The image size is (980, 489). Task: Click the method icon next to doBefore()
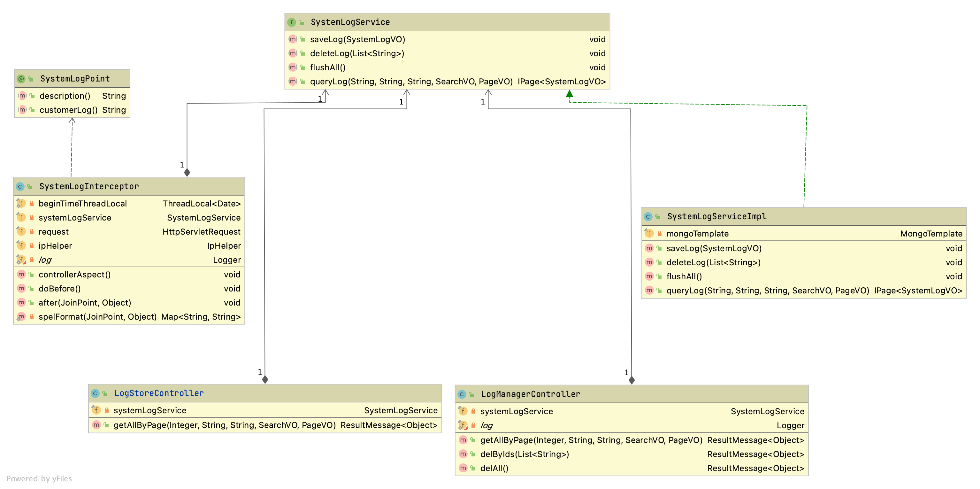click(x=21, y=289)
